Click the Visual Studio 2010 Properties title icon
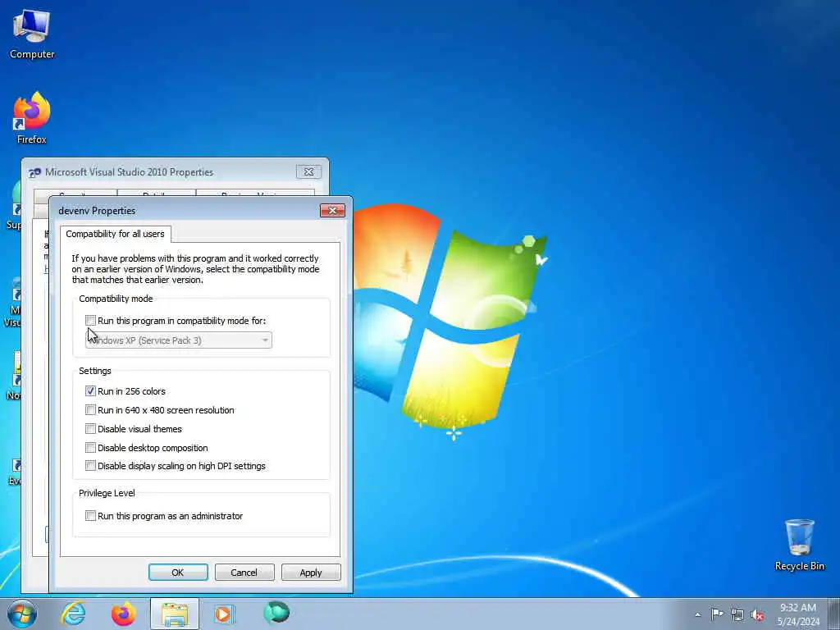 34,172
